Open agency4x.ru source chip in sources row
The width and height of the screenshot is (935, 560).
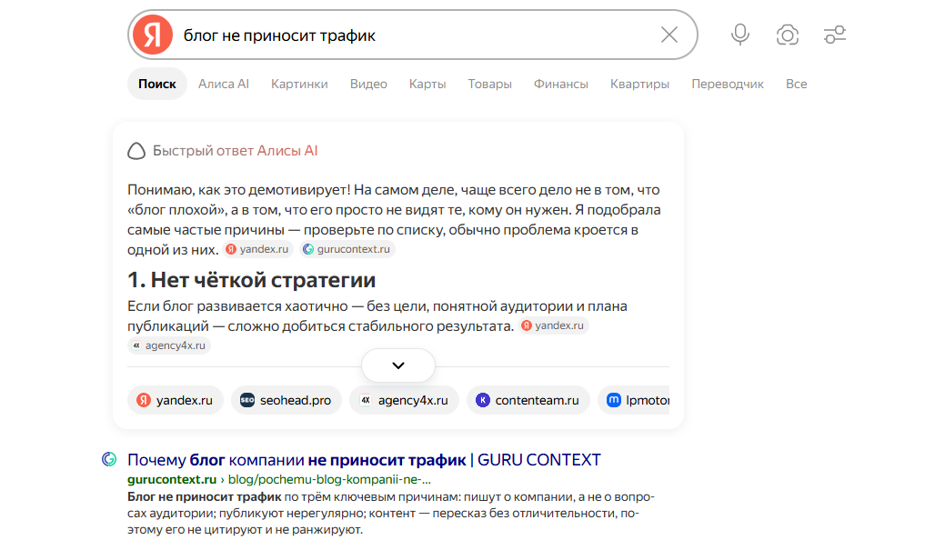405,400
